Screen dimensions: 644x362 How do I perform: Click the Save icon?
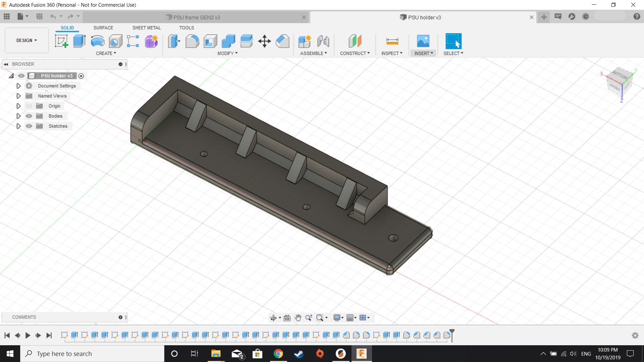pyautogui.click(x=39, y=16)
